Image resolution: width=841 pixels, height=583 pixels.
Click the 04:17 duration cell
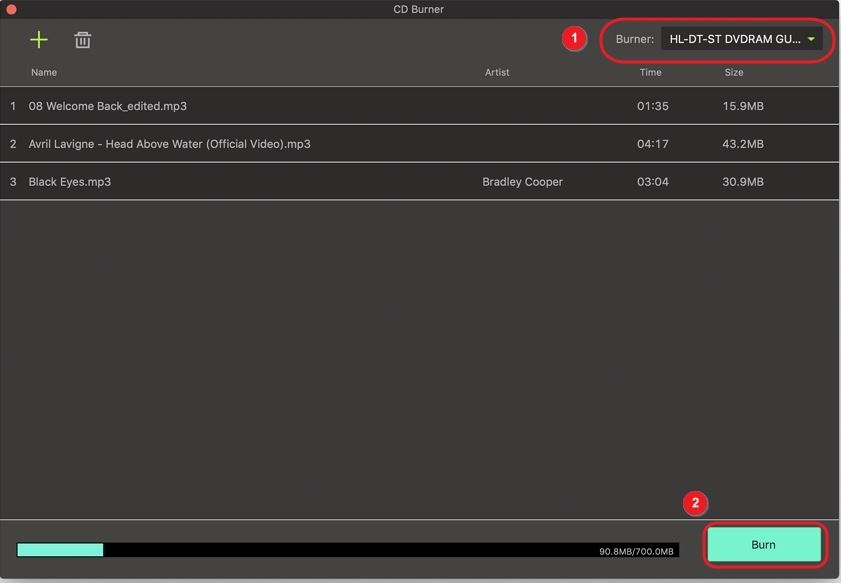pos(652,144)
